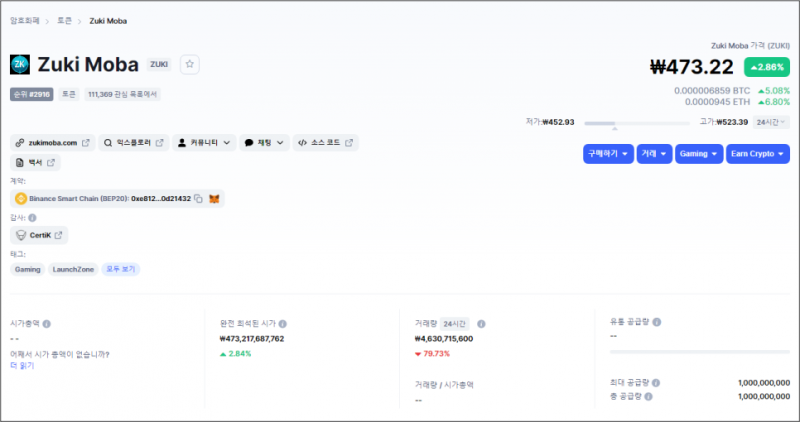The width and height of the screenshot is (800, 422).
Task: Open the CertiK audit link
Action: click(39, 235)
